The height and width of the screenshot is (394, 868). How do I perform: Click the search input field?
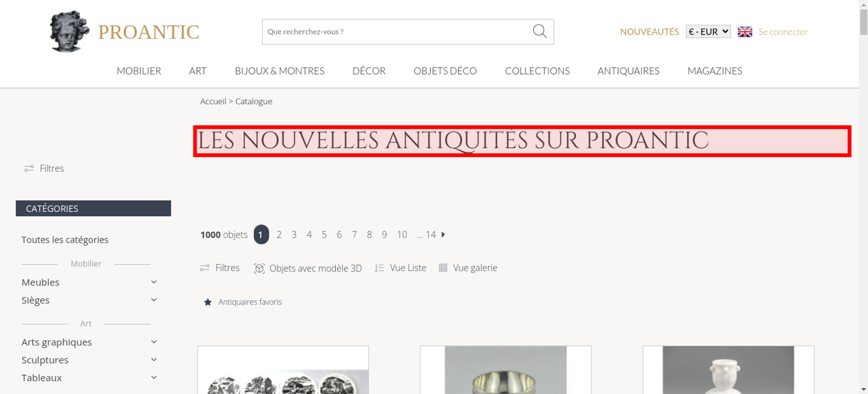397,32
